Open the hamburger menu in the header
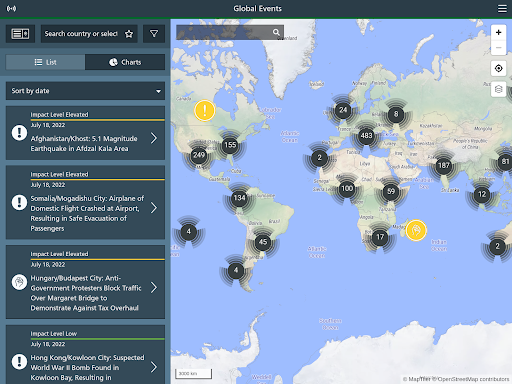This screenshot has width=512, height=384. [x=502, y=9]
